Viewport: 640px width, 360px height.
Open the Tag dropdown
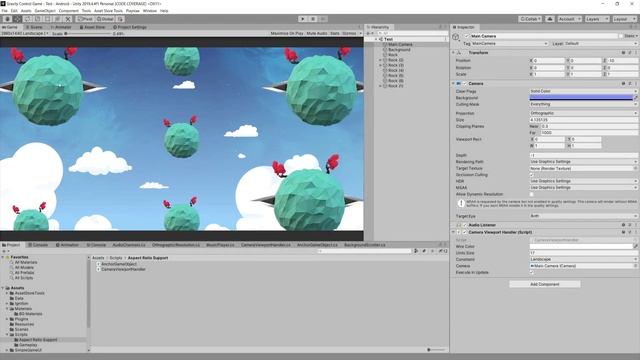pos(510,43)
